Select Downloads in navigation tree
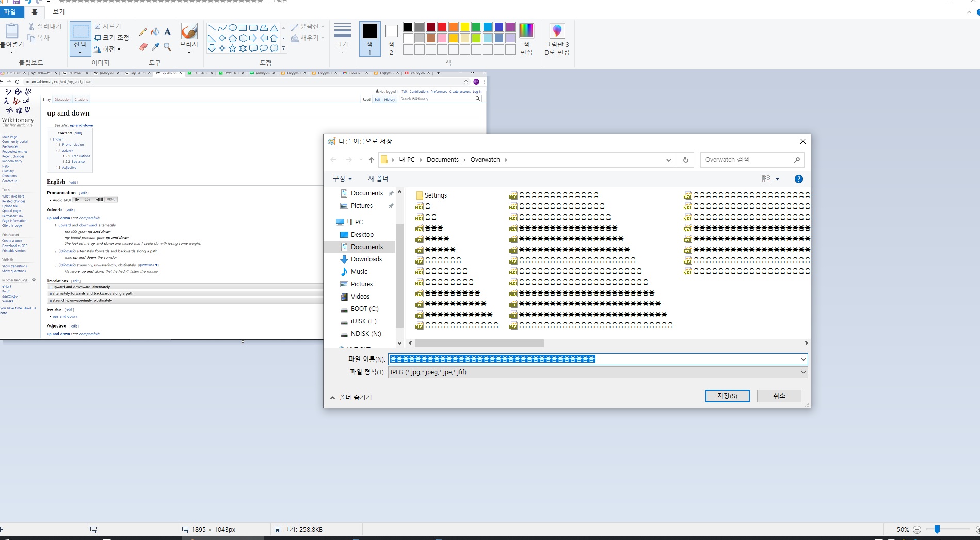This screenshot has width=980, height=540. 366,259
